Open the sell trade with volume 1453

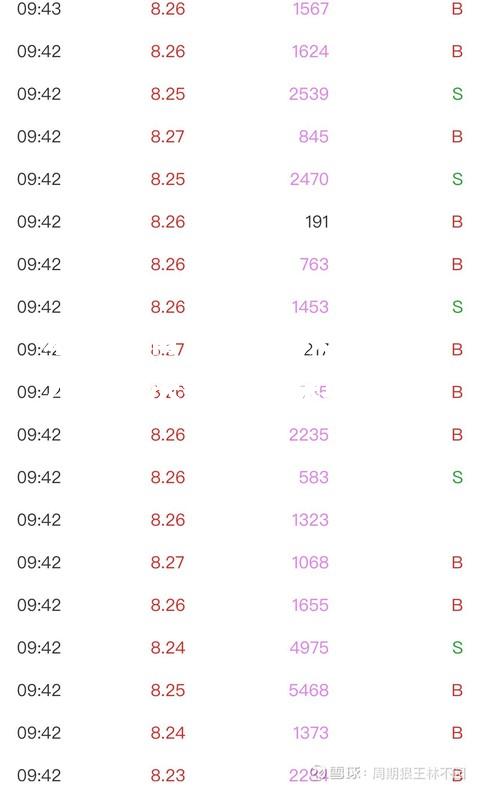240,307
